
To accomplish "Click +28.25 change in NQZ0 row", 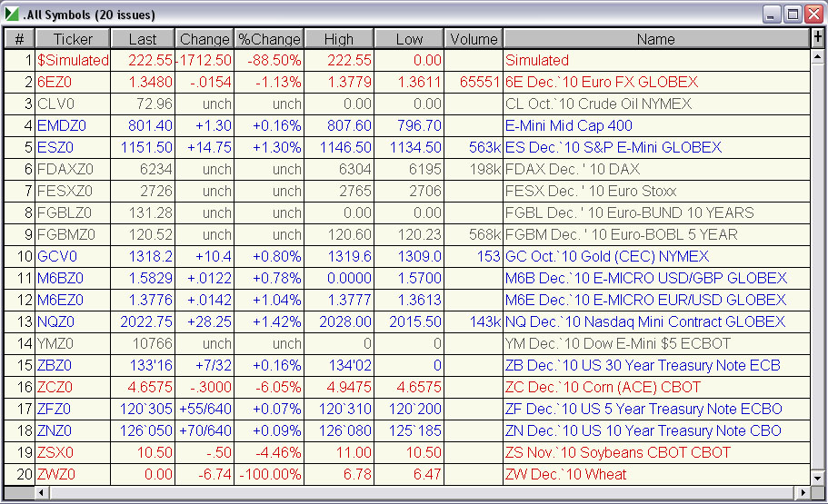I will tap(209, 322).
